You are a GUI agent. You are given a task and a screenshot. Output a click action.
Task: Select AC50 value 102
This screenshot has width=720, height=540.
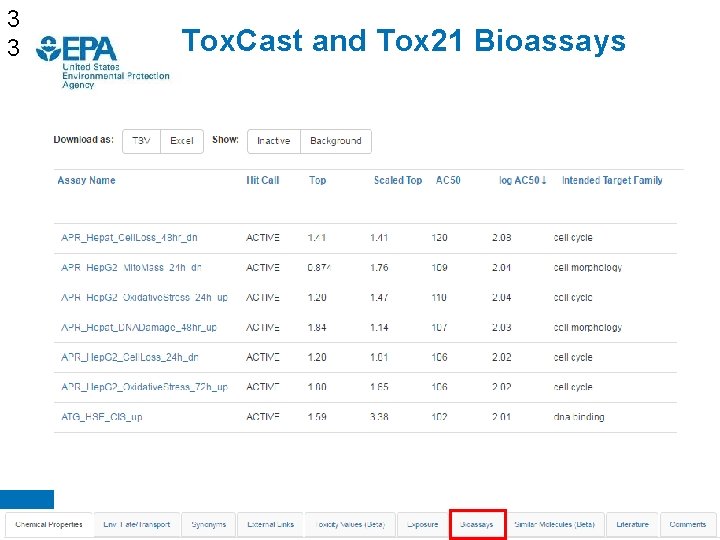[439, 417]
